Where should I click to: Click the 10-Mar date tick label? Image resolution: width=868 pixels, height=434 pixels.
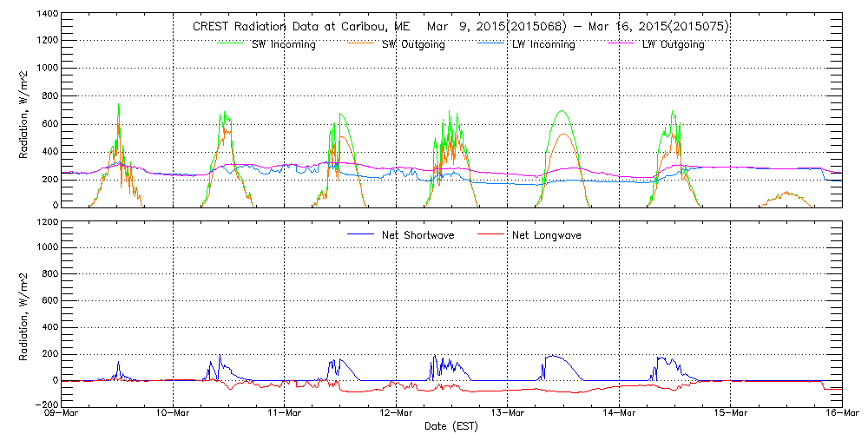click(174, 414)
